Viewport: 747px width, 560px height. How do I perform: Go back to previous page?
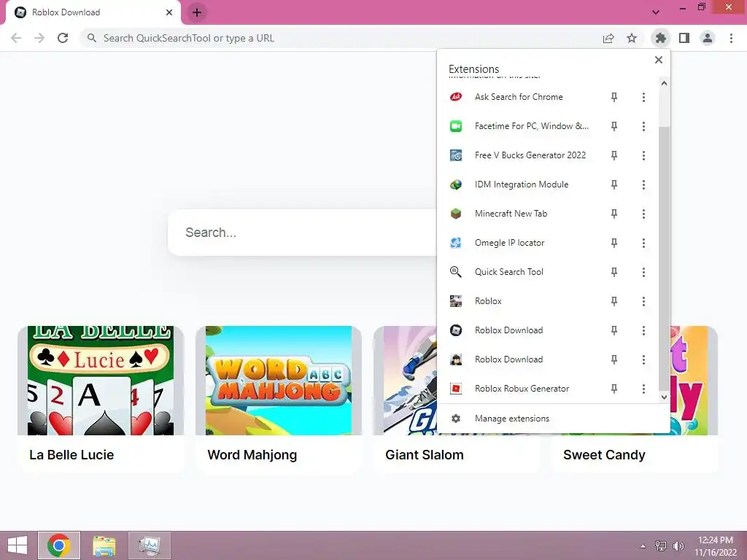tap(16, 38)
